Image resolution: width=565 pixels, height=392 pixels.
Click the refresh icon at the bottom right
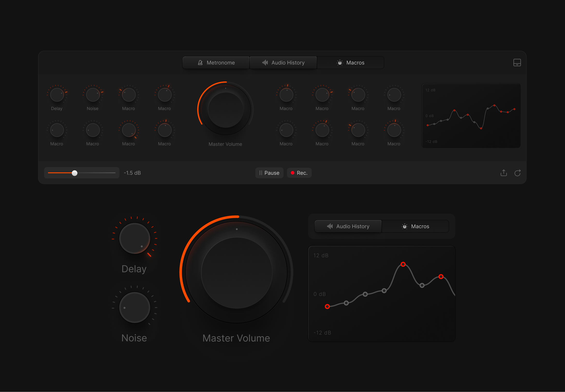(518, 173)
